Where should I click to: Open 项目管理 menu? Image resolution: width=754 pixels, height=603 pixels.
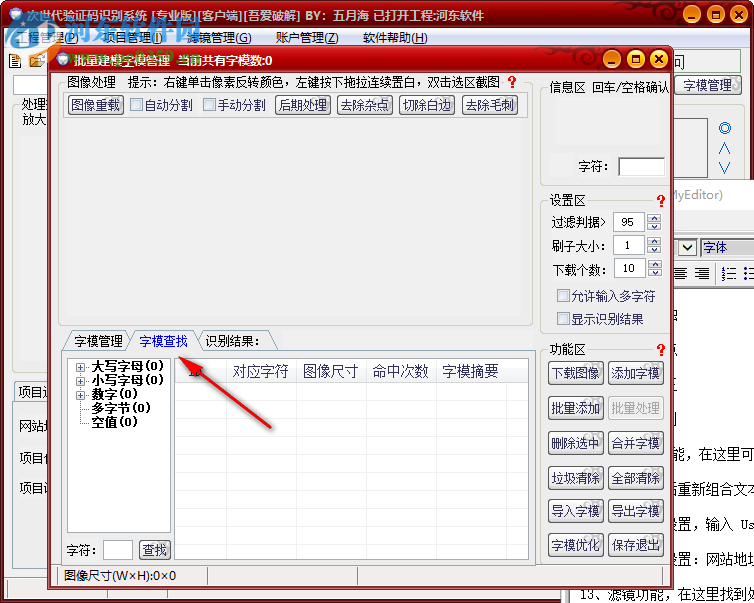pyautogui.click(x=133, y=38)
